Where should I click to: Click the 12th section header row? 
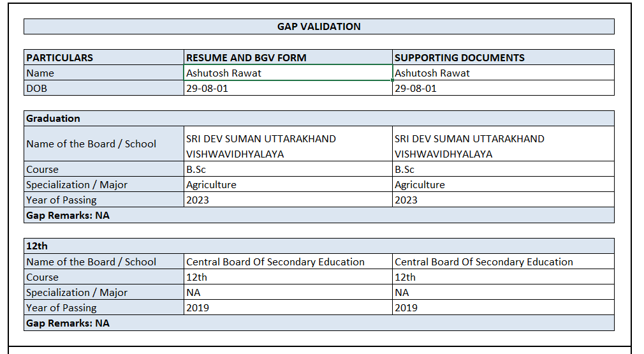click(x=319, y=246)
